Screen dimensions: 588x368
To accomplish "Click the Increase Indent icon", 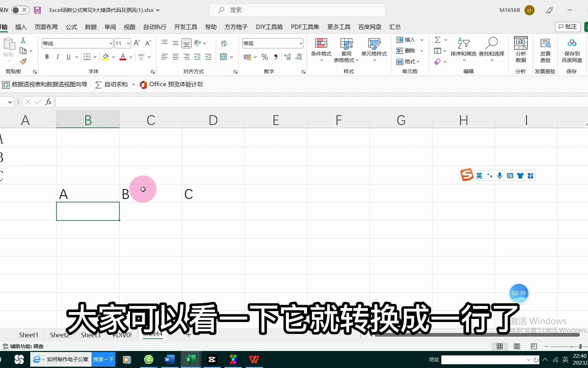I will [208, 57].
